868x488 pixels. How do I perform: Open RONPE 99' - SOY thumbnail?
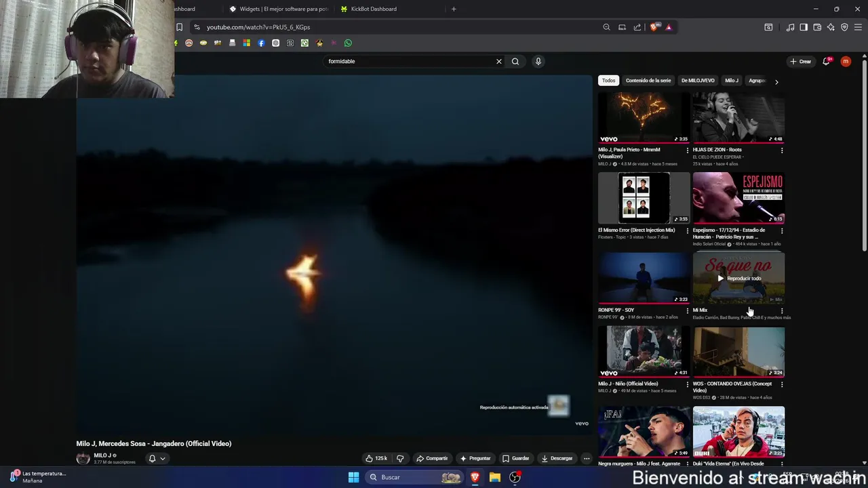coord(644,278)
